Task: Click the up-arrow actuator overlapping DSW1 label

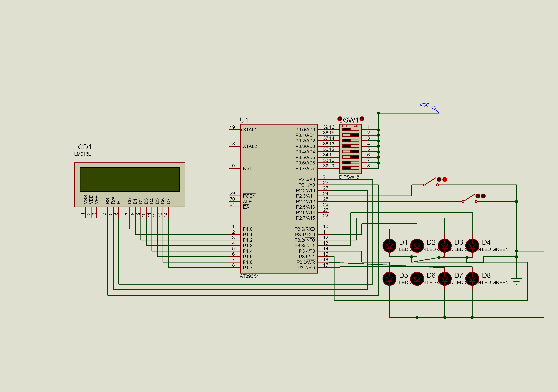Action: (x=340, y=119)
